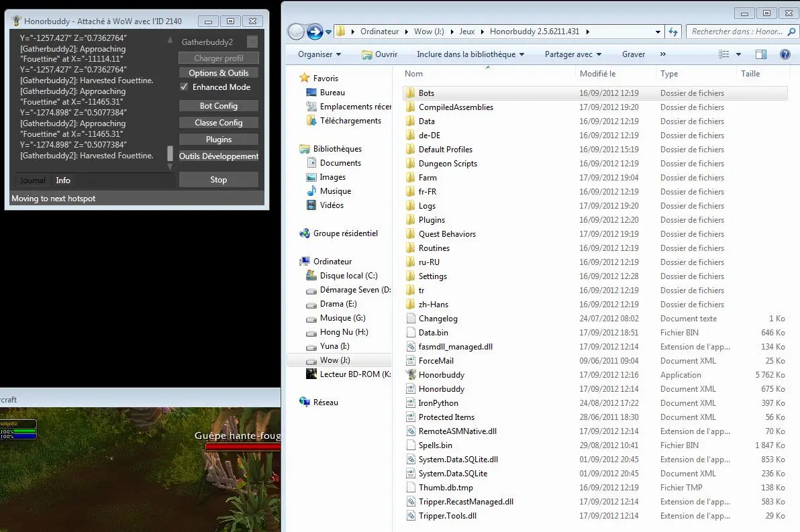Open the Gatherbuddy2 bot selection dropdown
This screenshot has width=800, height=532.
click(x=252, y=42)
